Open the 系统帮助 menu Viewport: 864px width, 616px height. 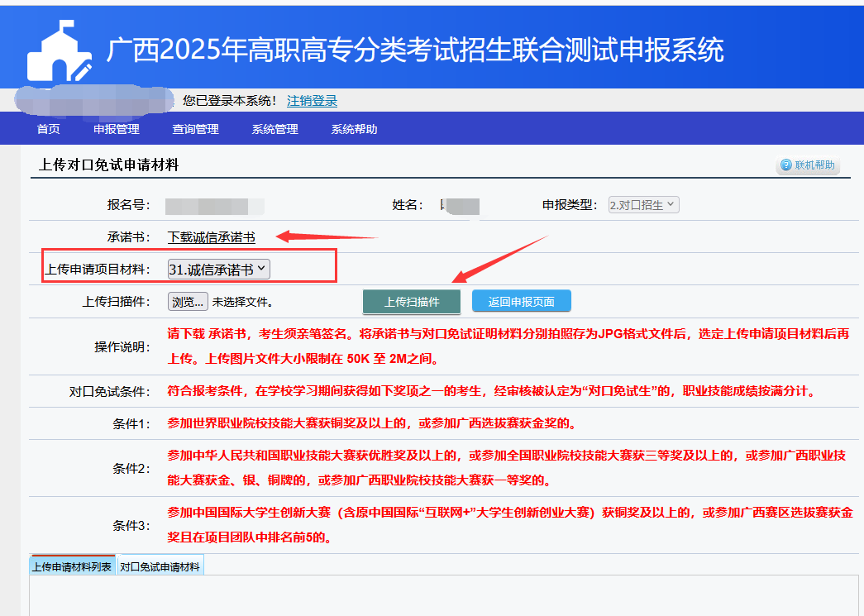tap(354, 129)
